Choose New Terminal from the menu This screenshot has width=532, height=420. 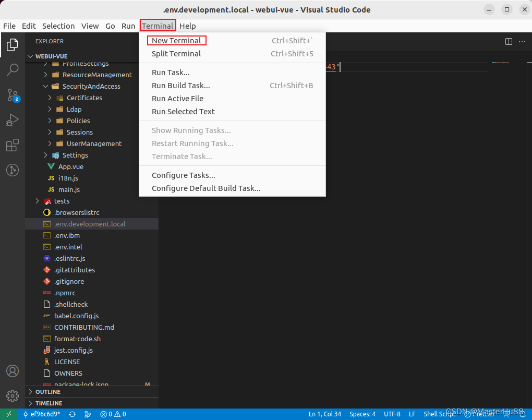click(x=176, y=40)
